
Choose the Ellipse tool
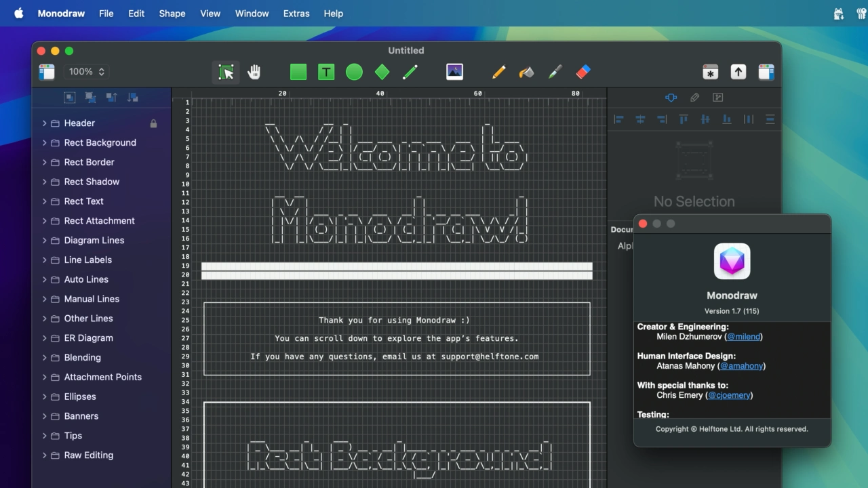pyautogui.click(x=354, y=72)
